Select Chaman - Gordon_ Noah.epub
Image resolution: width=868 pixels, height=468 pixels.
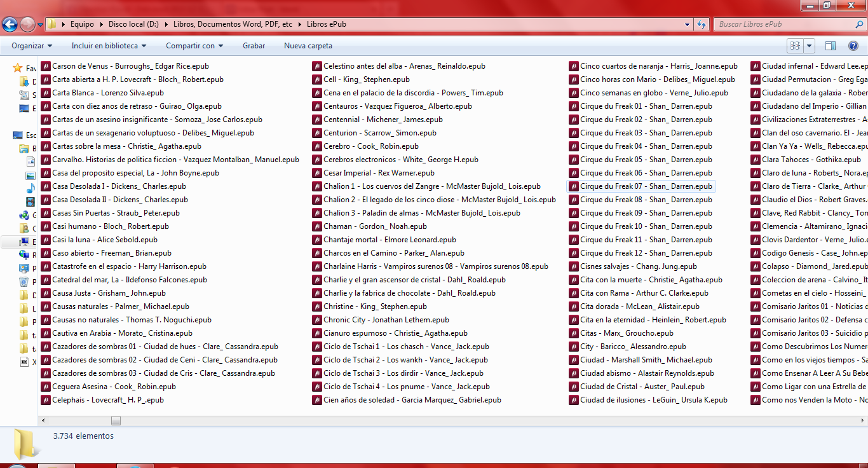(x=370, y=226)
